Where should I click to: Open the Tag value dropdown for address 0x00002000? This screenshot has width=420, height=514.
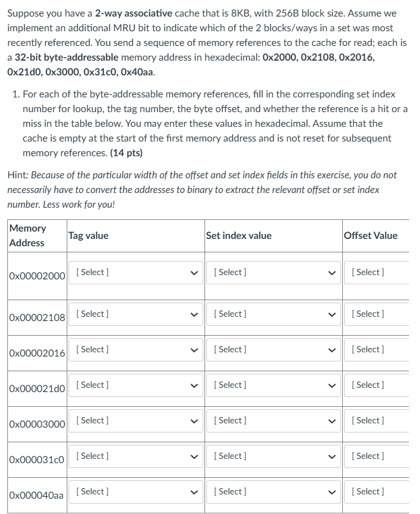coord(136,272)
